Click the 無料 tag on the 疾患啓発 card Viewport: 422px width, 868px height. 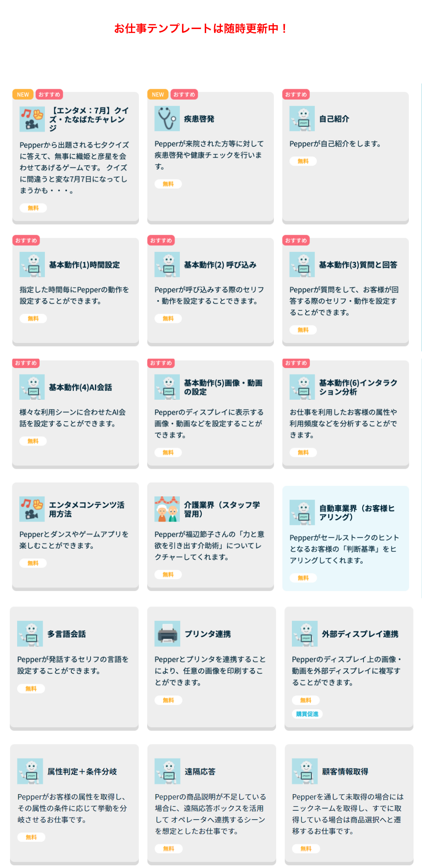coord(168,184)
